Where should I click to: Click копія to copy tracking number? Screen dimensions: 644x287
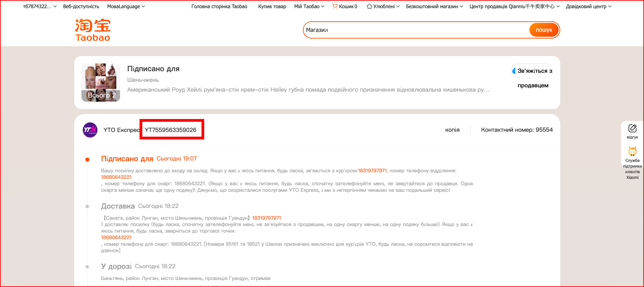coord(452,130)
